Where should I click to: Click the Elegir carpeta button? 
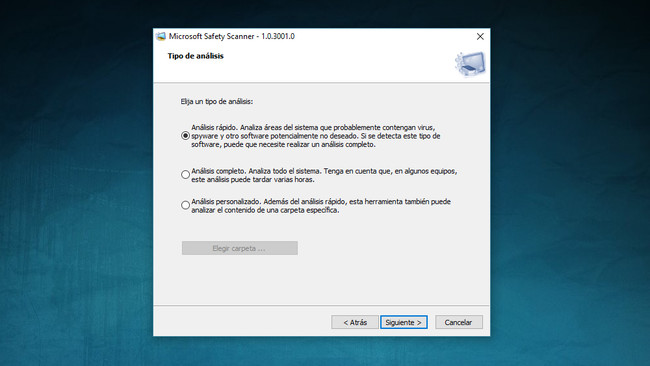coord(240,248)
